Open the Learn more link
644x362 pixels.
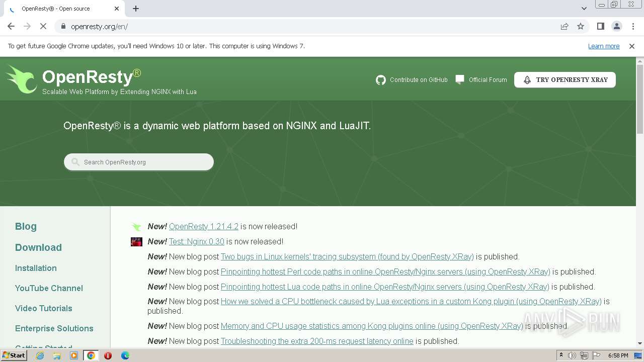[604, 46]
